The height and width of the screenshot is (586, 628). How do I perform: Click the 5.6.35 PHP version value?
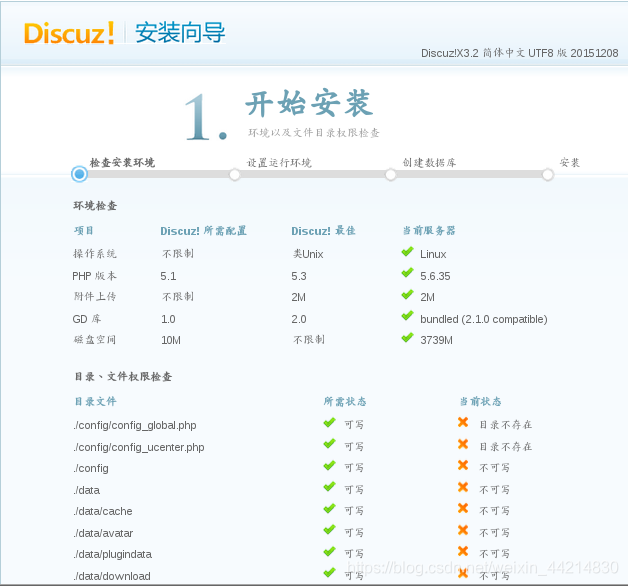pyautogui.click(x=435, y=276)
